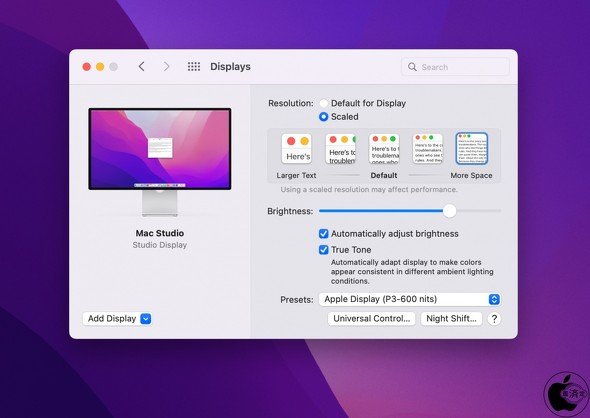Show all preferences via the grid icon
Image resolution: width=590 pixels, height=418 pixels.
coord(194,67)
